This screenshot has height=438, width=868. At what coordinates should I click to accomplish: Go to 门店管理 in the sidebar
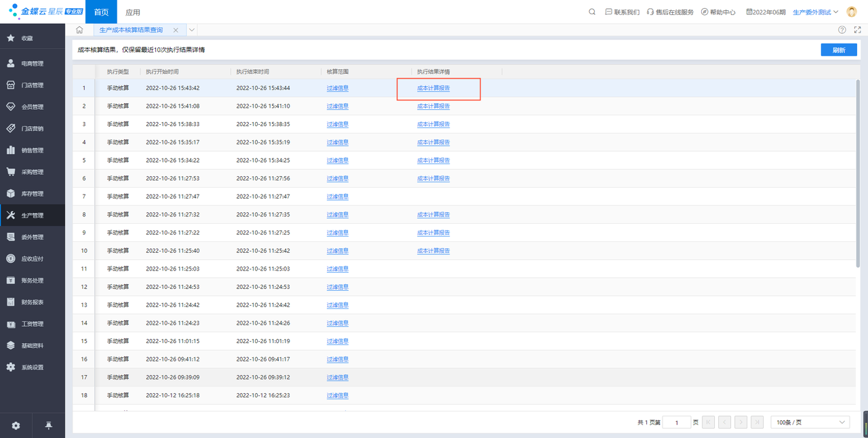(x=33, y=85)
